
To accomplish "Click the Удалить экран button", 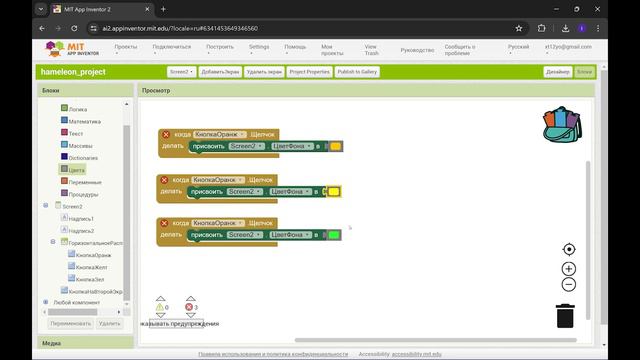I will click(x=264, y=72).
